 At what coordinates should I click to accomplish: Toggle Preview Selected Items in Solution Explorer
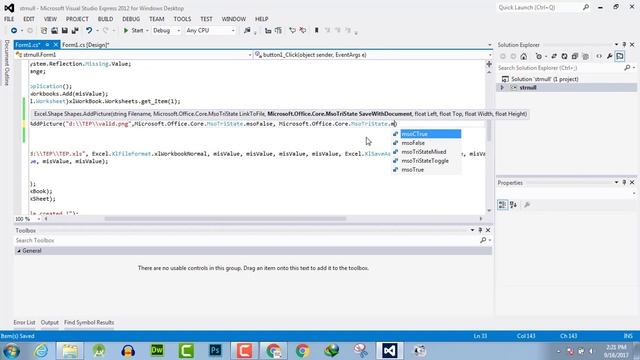tap(620, 56)
